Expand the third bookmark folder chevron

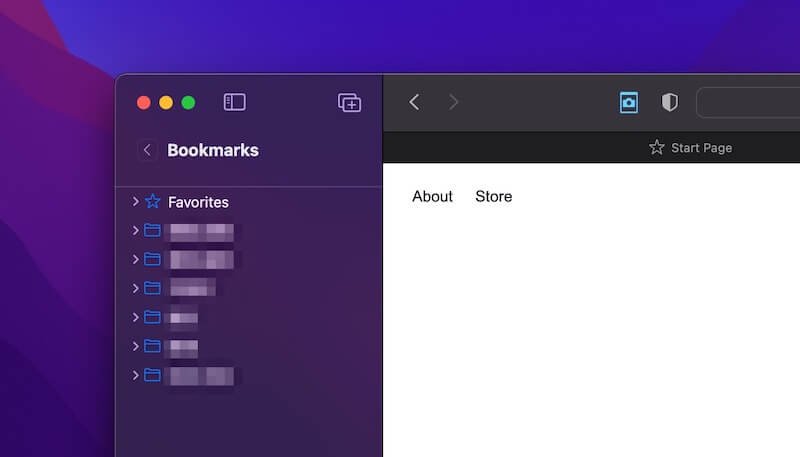(135, 288)
